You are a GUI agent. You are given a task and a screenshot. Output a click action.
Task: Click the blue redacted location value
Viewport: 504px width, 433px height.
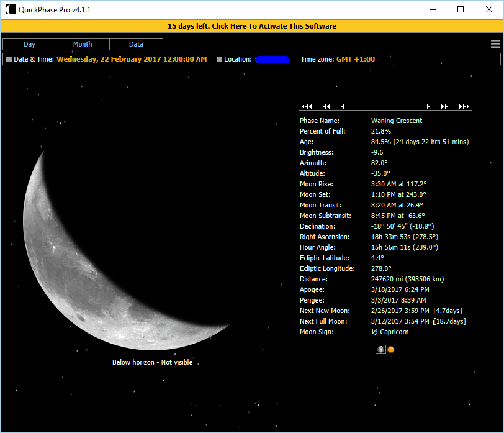tap(272, 60)
